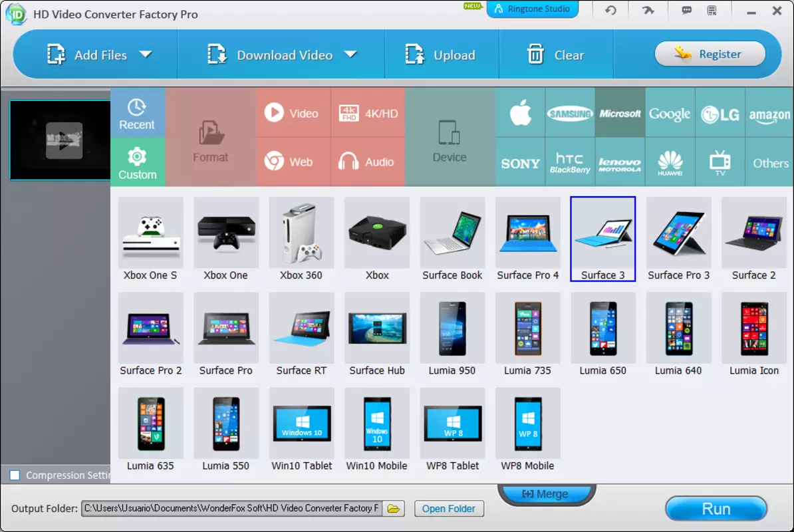Open the list menu icon in title bar

[712, 10]
